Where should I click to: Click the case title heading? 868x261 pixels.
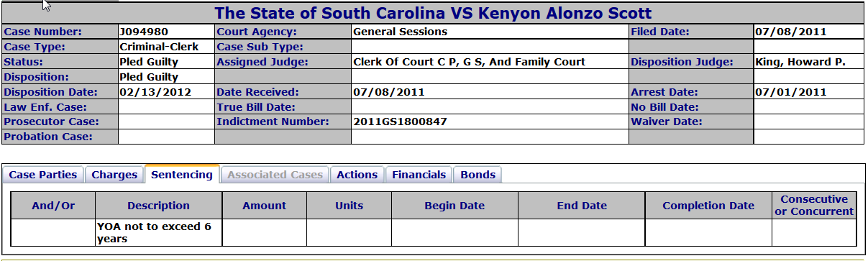434,13
